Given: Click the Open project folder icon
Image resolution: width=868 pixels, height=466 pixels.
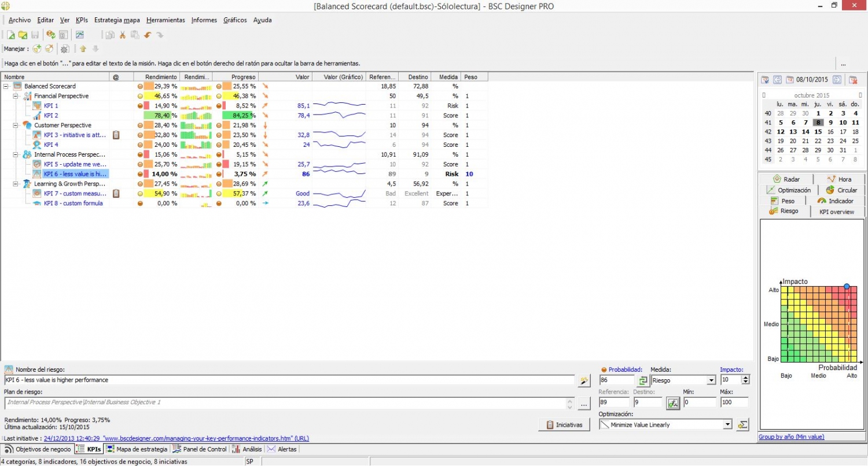Looking at the screenshot, I should click(x=23, y=35).
